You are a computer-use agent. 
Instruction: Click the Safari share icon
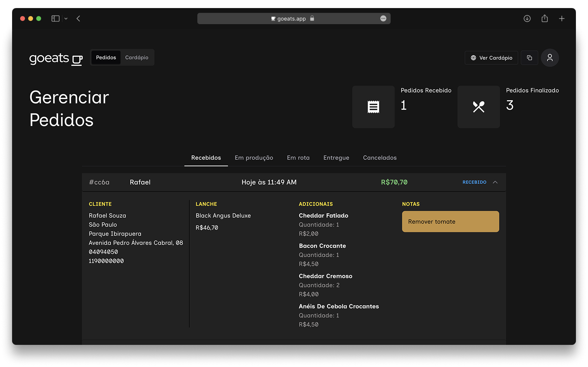coord(545,19)
